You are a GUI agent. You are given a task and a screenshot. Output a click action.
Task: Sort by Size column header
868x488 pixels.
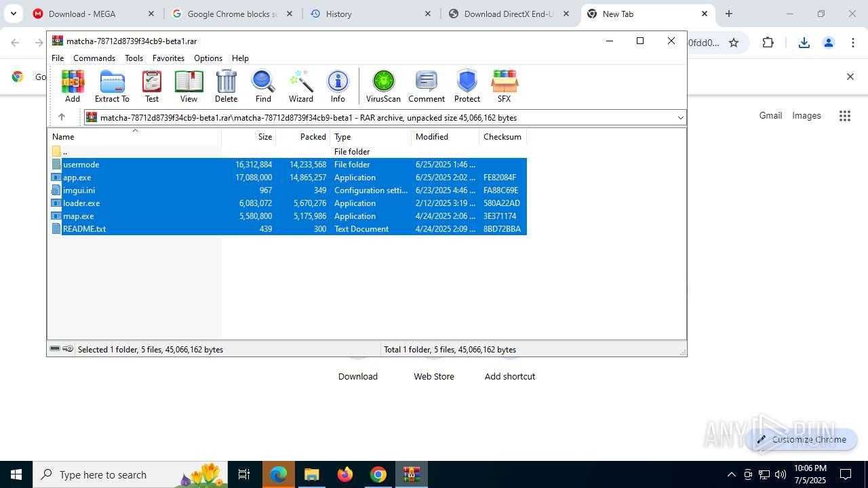(x=249, y=137)
